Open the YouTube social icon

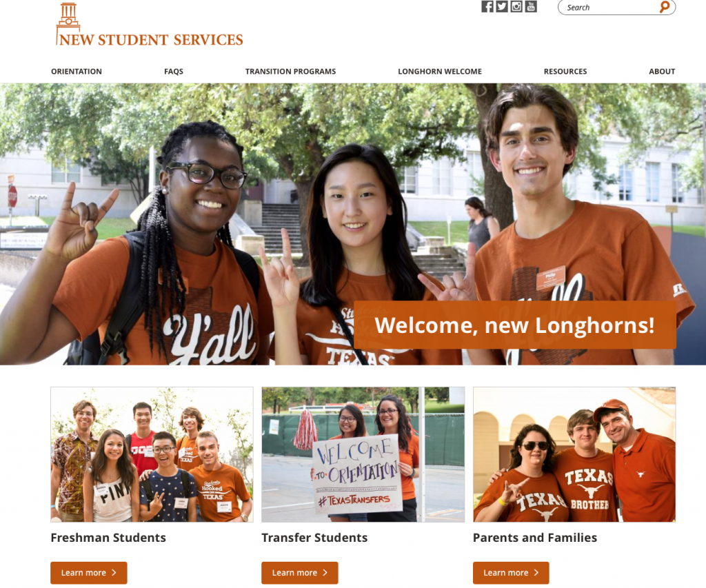coord(531,6)
